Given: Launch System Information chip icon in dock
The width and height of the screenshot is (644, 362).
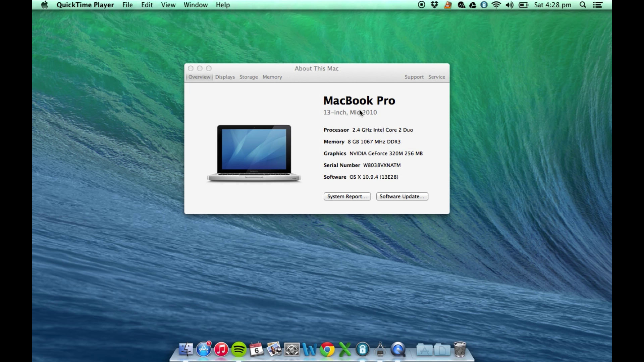Looking at the screenshot, I should tap(380, 350).
